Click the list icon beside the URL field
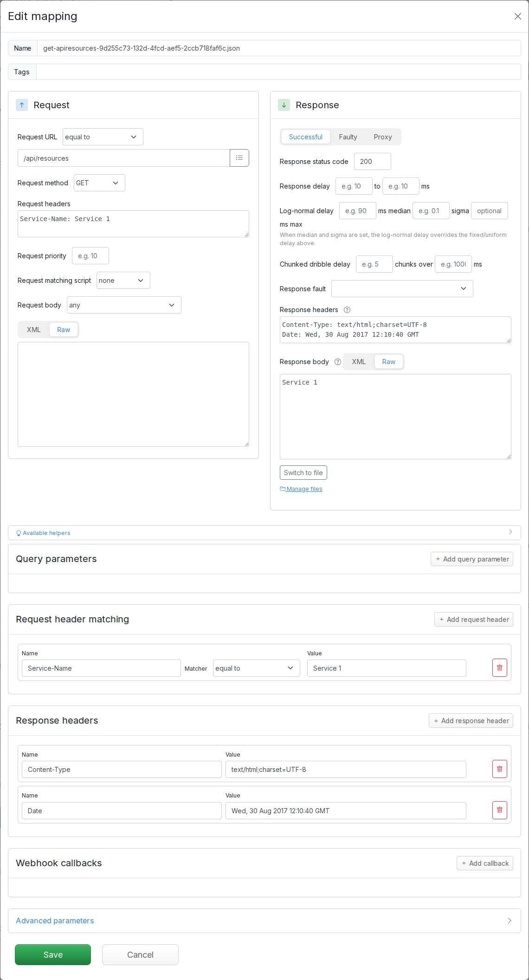529x980 pixels. tap(239, 158)
